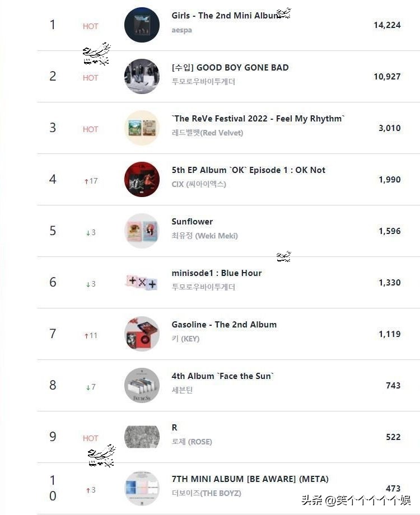Click the title 'Girls - The 2nd Mini Album'

225,16
